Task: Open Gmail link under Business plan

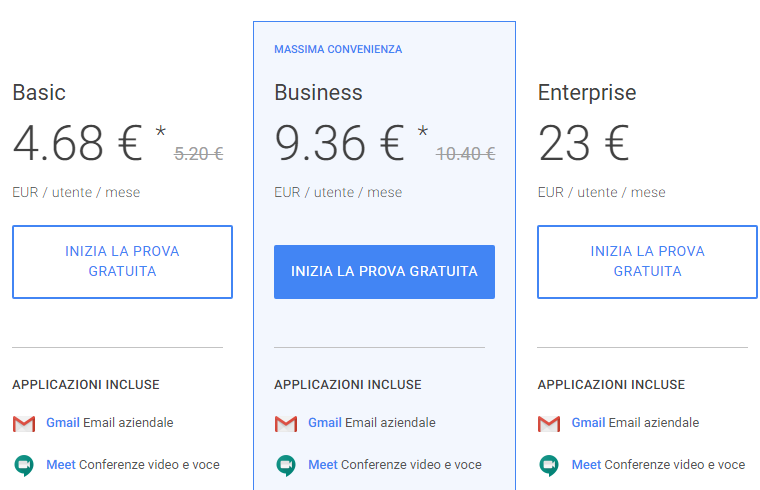Action: (x=324, y=423)
